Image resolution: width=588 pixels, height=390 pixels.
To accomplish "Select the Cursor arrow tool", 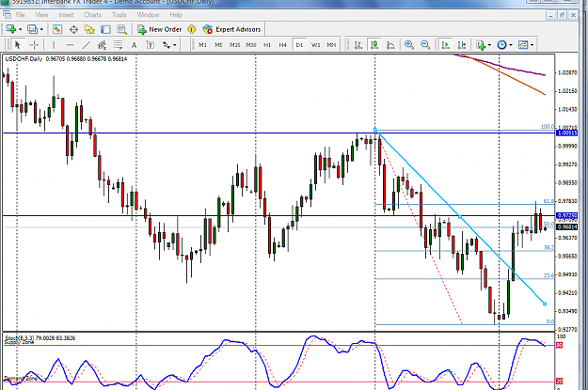I will coord(17,45).
